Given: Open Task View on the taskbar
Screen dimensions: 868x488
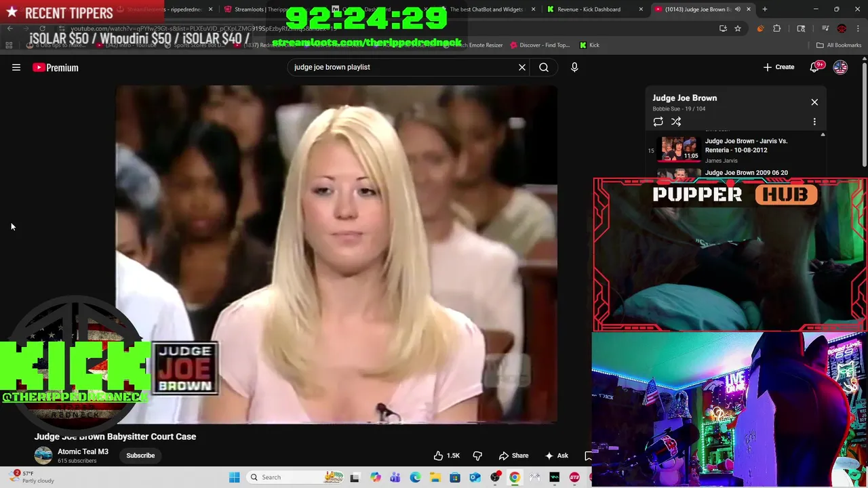Looking at the screenshot, I should (x=355, y=477).
